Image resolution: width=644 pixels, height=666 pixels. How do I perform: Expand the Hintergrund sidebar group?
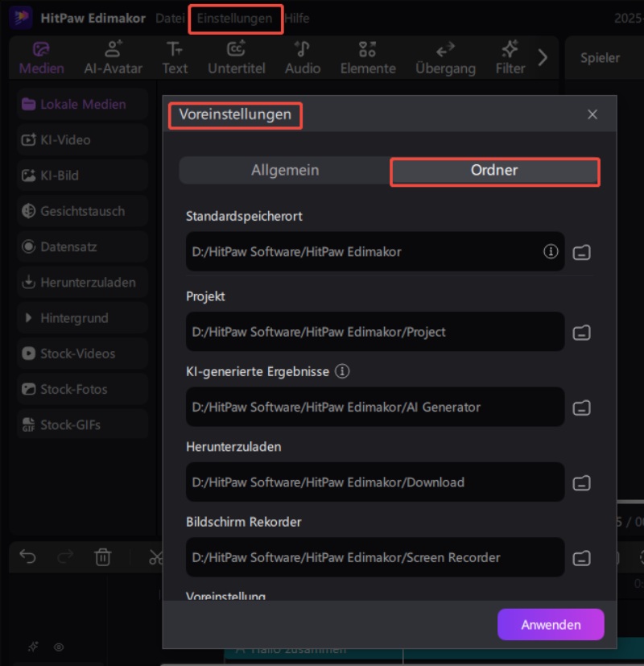[x=82, y=318]
